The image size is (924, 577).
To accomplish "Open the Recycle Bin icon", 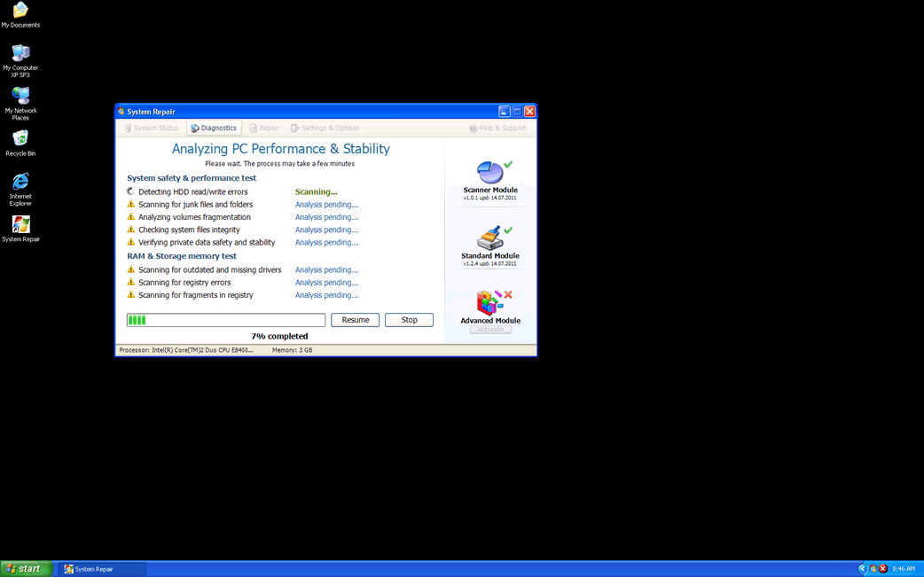I will 20,138.
